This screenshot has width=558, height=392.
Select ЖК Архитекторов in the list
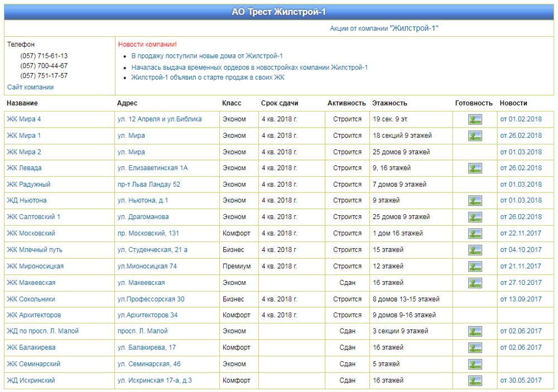34,315
